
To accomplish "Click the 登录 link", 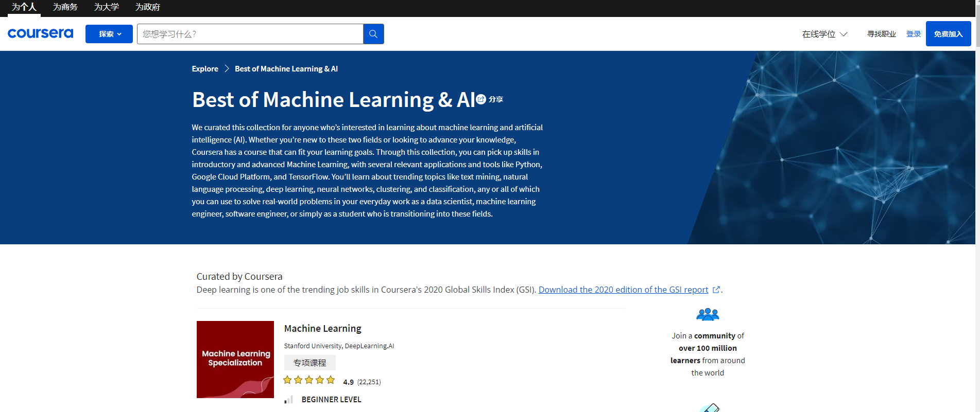I will point(914,34).
